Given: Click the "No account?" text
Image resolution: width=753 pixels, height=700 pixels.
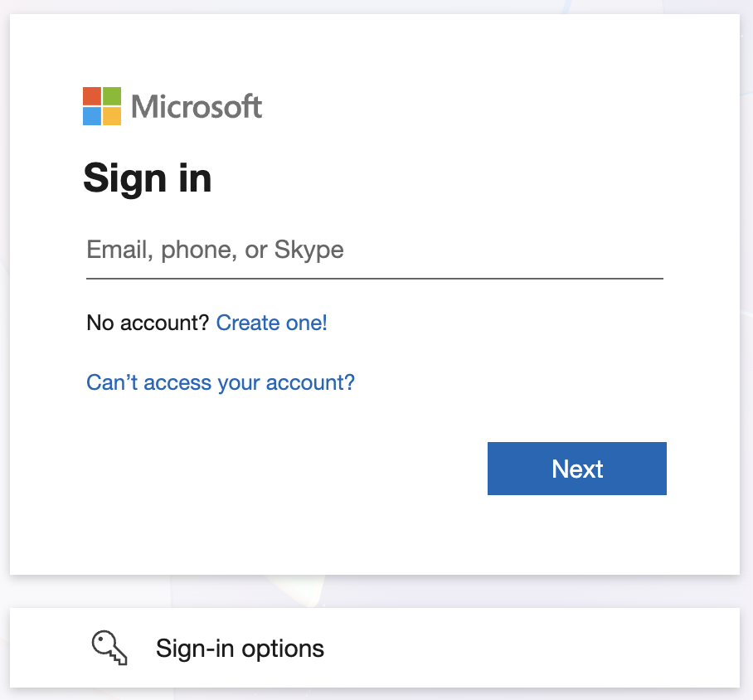Looking at the screenshot, I should tap(148, 323).
